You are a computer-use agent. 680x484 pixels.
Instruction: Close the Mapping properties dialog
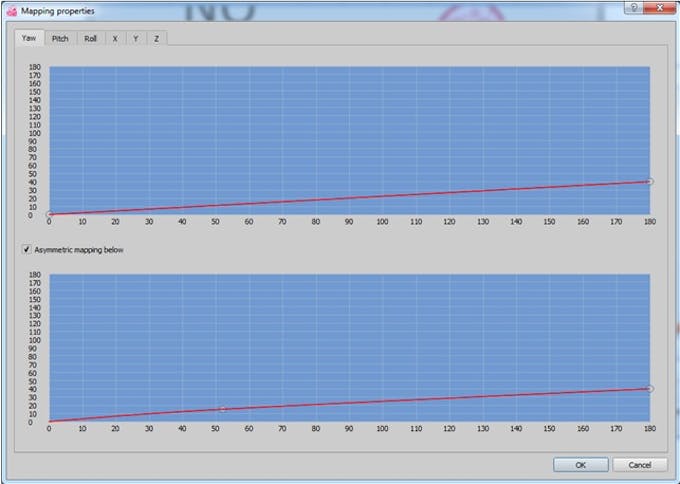[x=660, y=7]
